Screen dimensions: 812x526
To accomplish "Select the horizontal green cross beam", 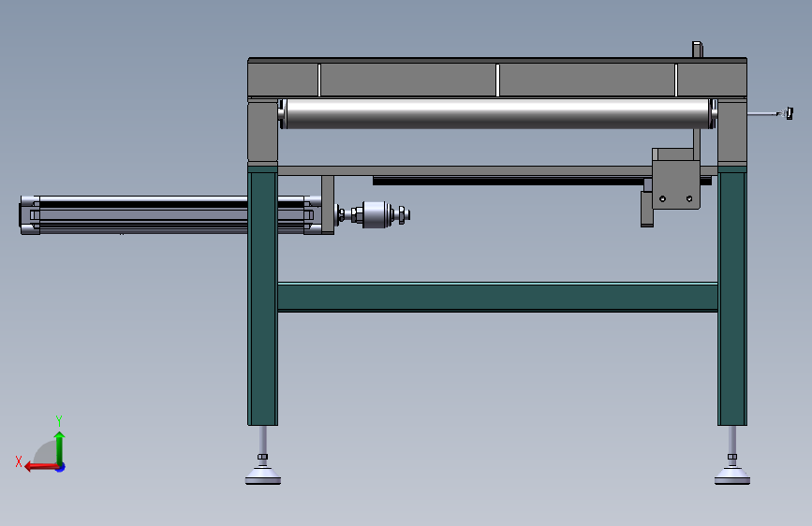I will coord(497,298).
